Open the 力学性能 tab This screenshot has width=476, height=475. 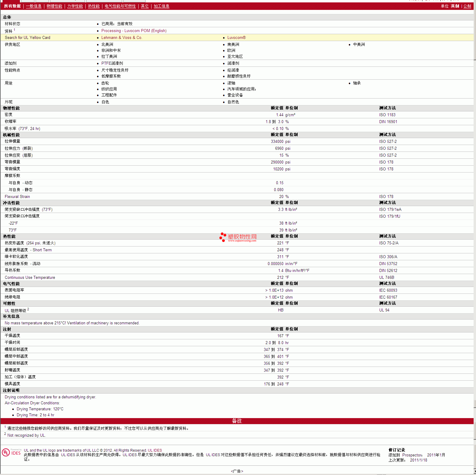point(75,6)
